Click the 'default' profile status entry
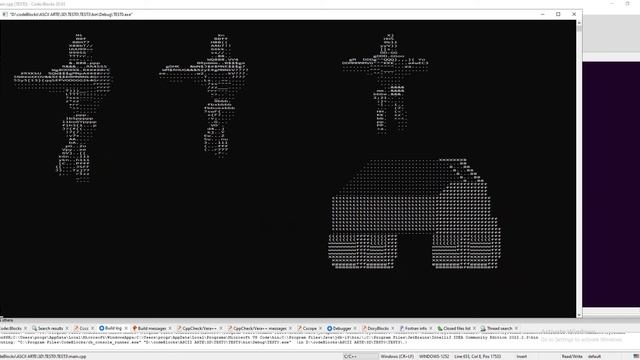 [594, 356]
